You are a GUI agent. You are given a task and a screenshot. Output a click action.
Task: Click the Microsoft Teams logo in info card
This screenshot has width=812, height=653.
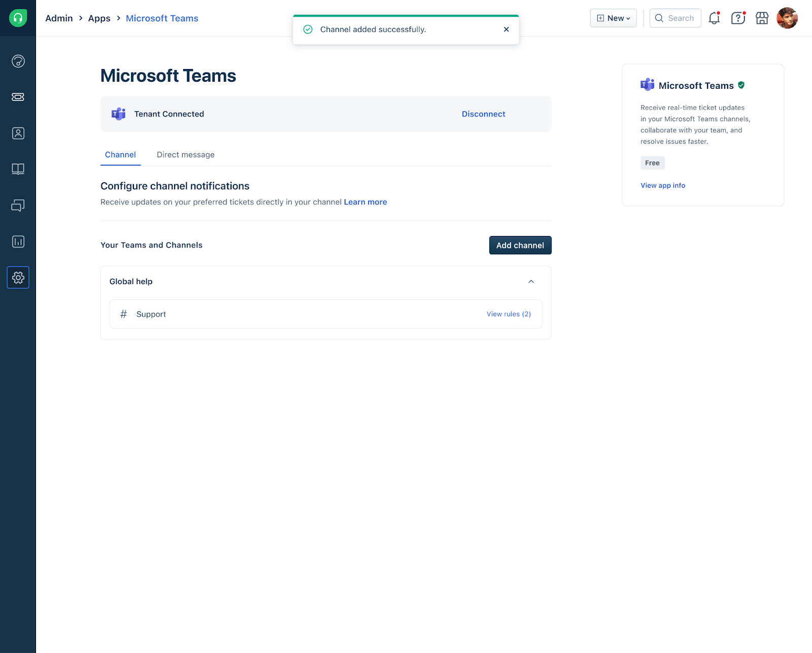(x=647, y=85)
